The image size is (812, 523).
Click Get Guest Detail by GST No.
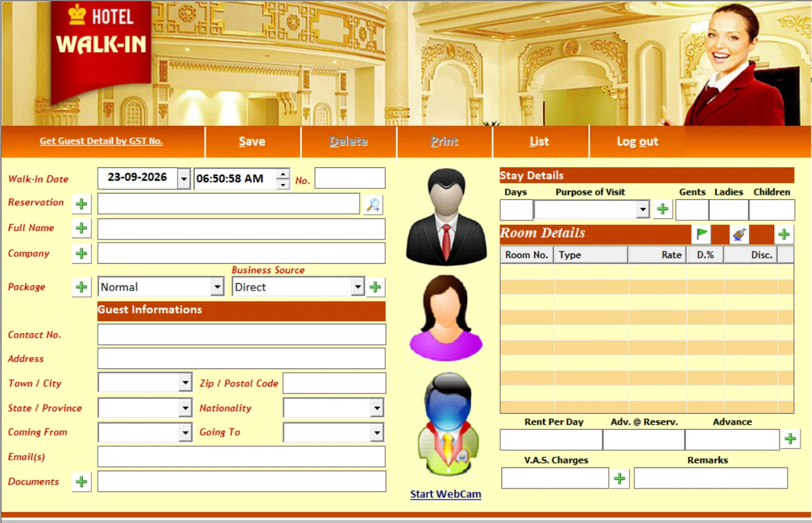101,141
